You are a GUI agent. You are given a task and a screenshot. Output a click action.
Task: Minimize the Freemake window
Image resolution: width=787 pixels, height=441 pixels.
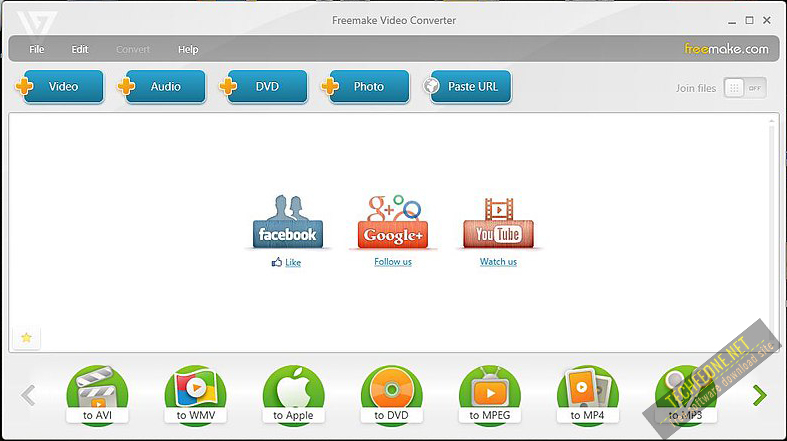coord(732,22)
